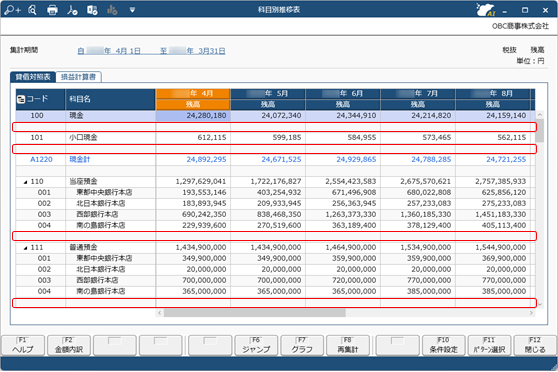Click the F8 再集計 button

(x=348, y=345)
